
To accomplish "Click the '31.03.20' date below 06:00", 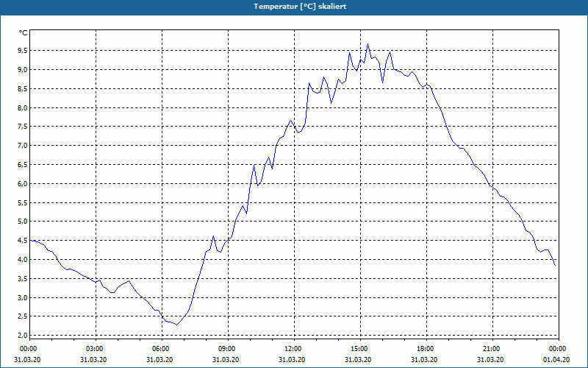I will (x=159, y=360).
